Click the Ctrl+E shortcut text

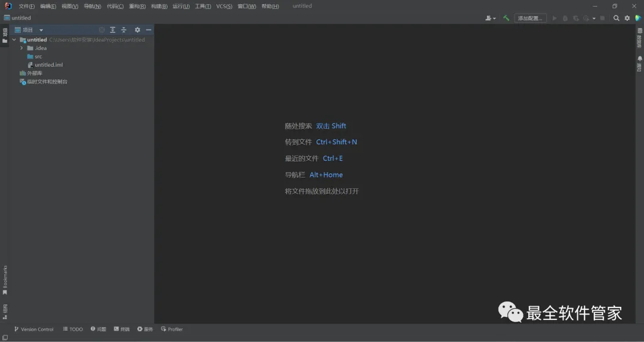click(333, 158)
